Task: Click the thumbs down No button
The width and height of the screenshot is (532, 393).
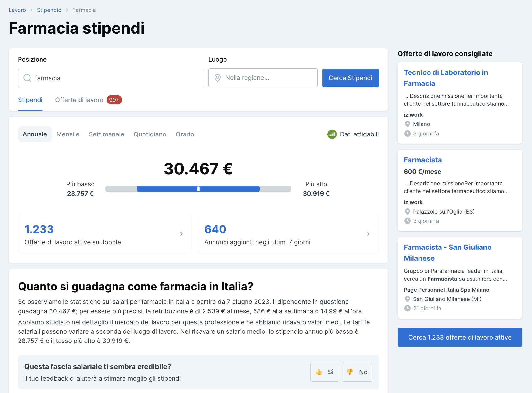Action: tap(357, 372)
